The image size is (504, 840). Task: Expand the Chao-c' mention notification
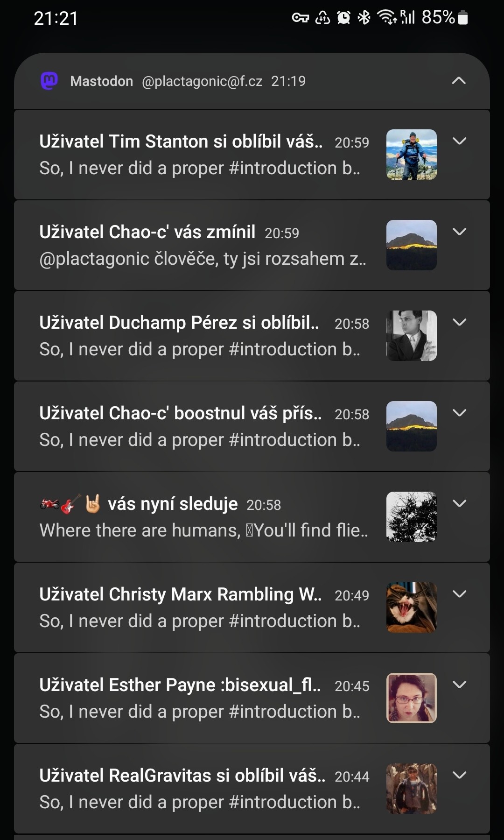click(459, 232)
